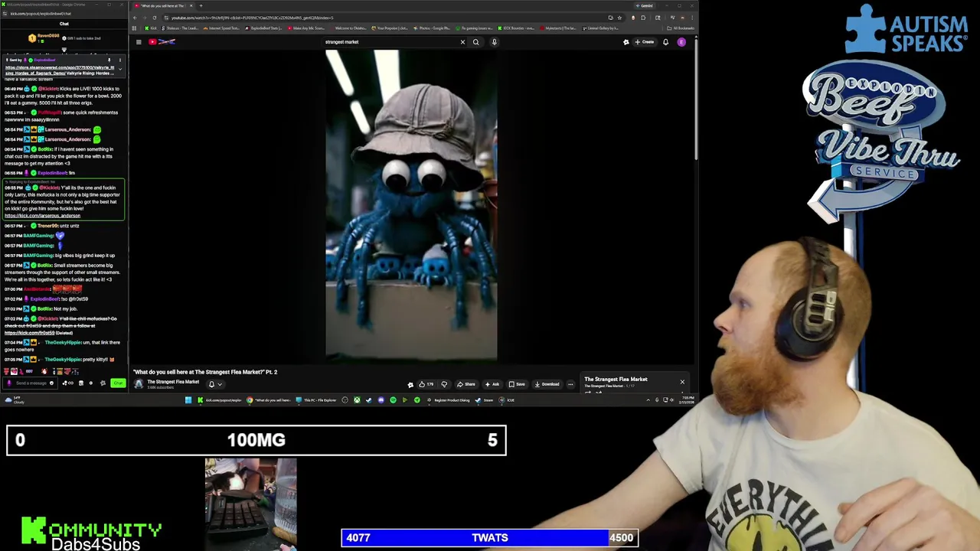Open more actions ellipsis below video
The image size is (980, 551).
pyautogui.click(x=570, y=384)
